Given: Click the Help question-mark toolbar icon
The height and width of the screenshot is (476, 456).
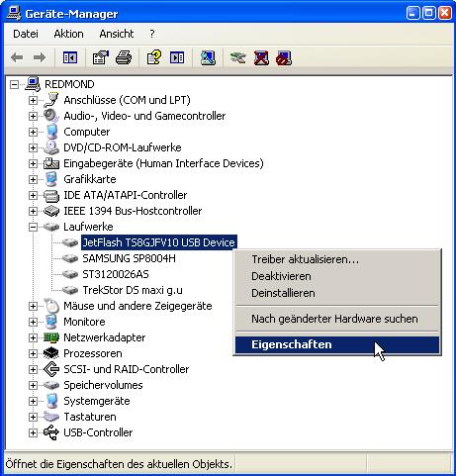Looking at the screenshot, I should tap(153, 57).
